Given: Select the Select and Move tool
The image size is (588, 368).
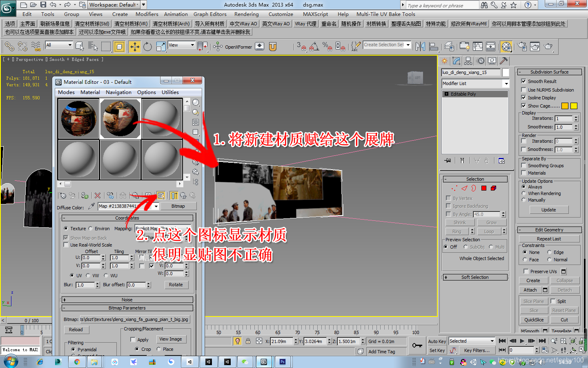Looking at the screenshot, I should [x=135, y=47].
